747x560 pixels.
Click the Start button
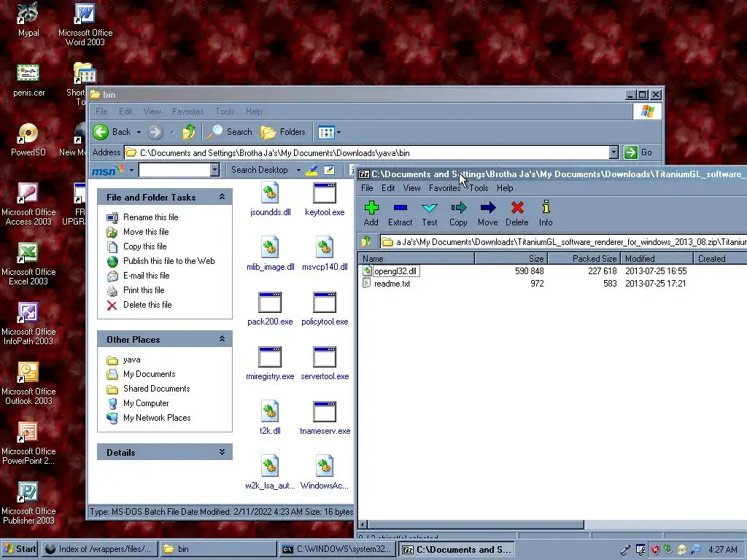[20, 549]
